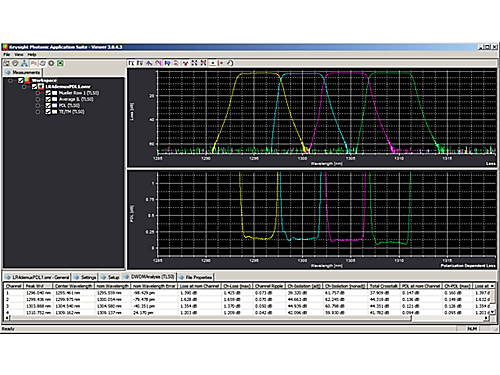Collapse the LR4demuxPDL1.omr tree node

[24, 87]
